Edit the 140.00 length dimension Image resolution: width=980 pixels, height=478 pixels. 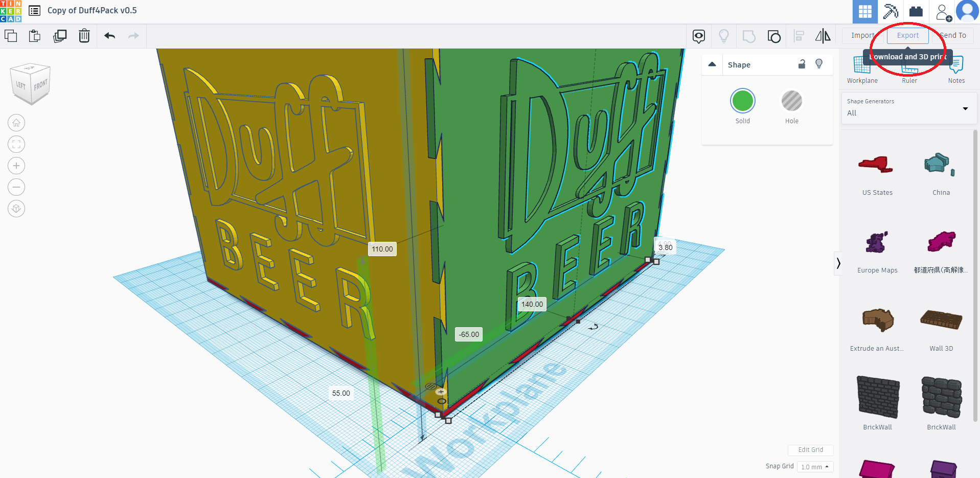532,304
